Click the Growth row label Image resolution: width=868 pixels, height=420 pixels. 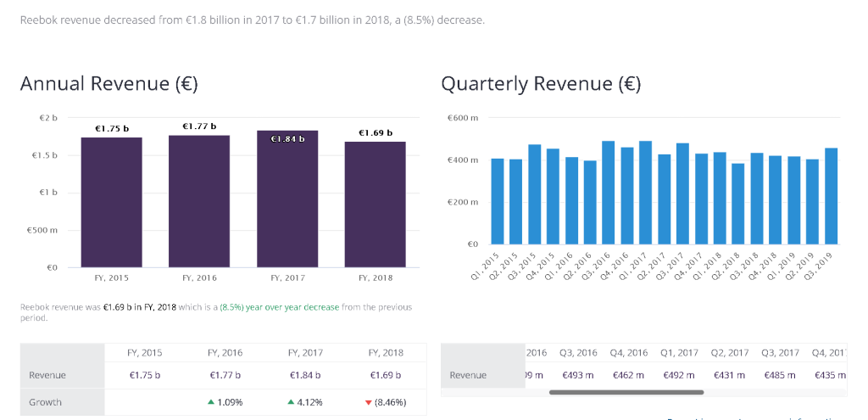(x=45, y=402)
